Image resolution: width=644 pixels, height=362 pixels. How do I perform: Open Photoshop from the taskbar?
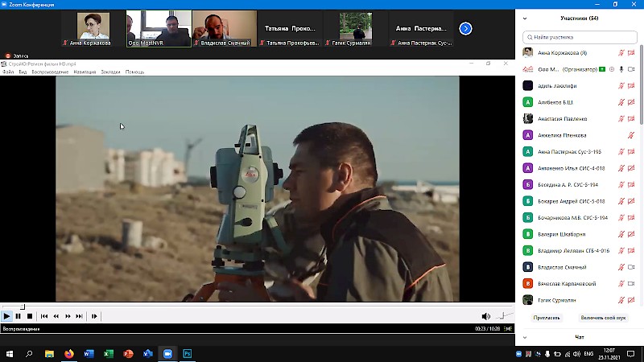(188, 353)
